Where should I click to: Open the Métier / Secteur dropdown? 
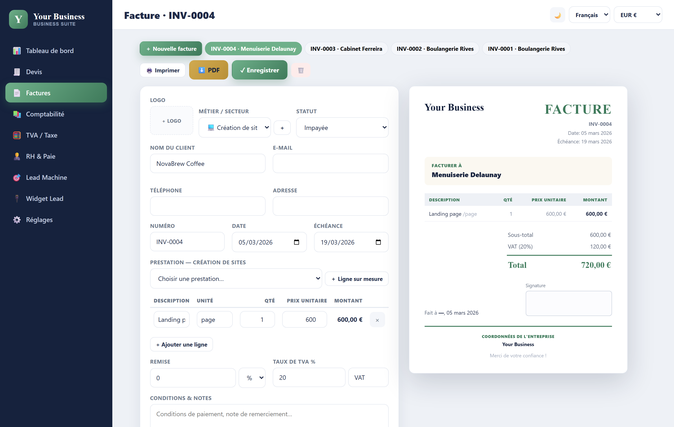[x=235, y=128]
